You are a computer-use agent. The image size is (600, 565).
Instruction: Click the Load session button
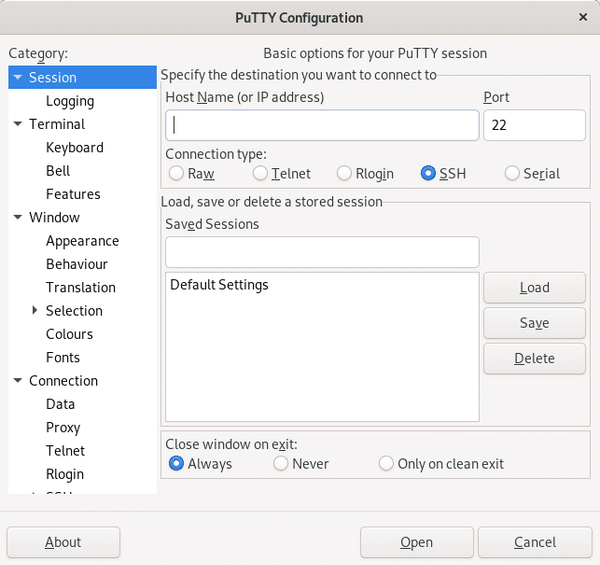(534, 288)
